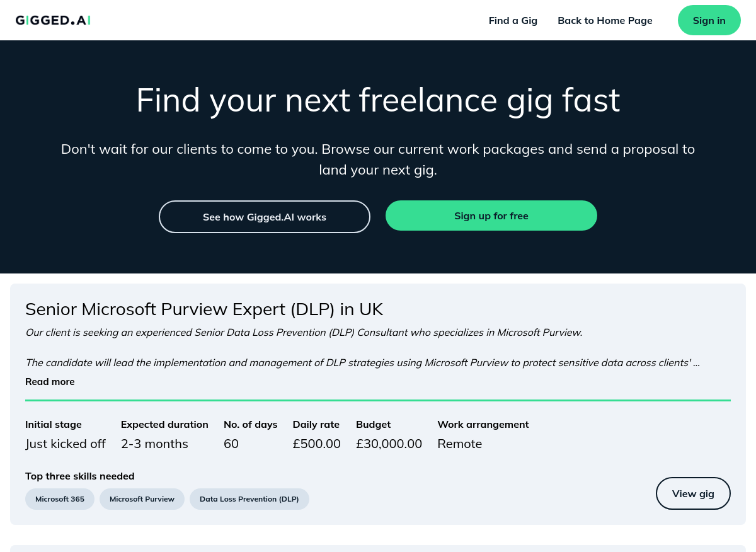The width and height of the screenshot is (756, 552).
Task: Click the 'Don't wait for our clients' tagline
Action: coord(378,159)
